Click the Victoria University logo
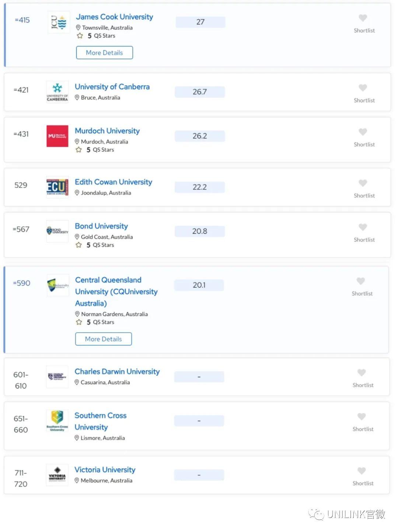The width and height of the screenshot is (398, 532). pyautogui.click(x=57, y=475)
